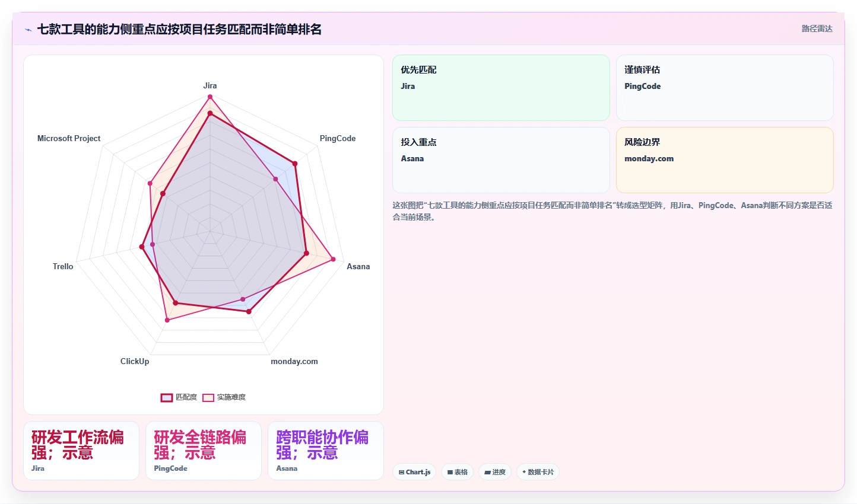Click the Trello axis label on radar
Screen dimensions: 857x504
click(x=63, y=266)
